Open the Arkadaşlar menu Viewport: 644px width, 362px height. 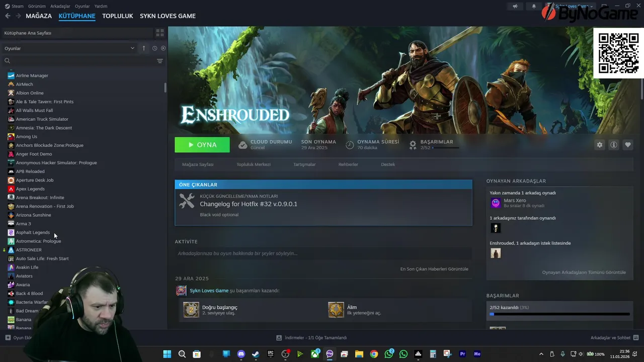(60, 6)
